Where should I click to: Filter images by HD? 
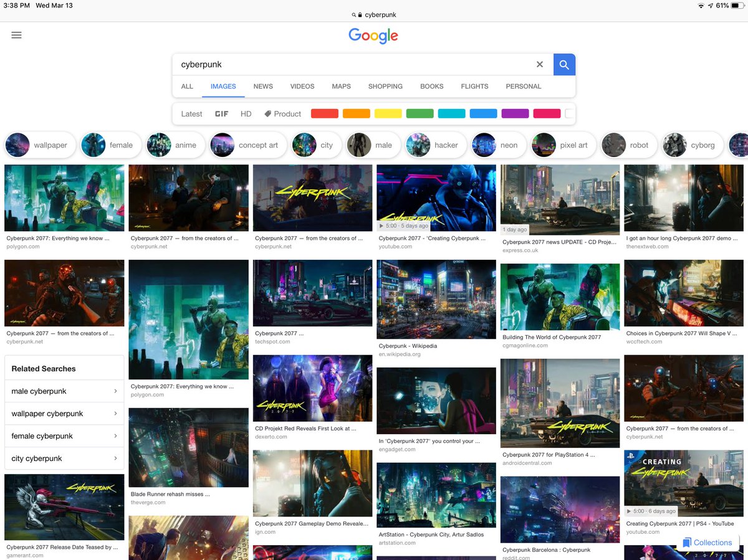pyautogui.click(x=246, y=114)
